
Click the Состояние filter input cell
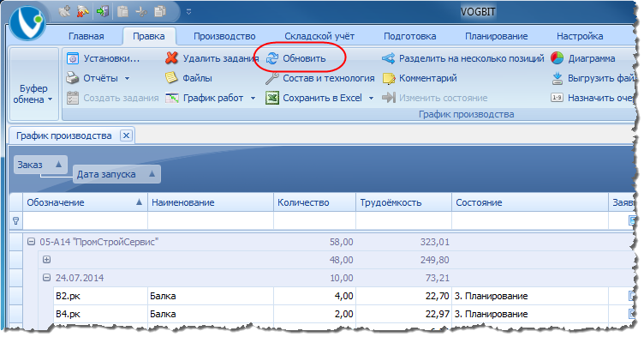[x=530, y=220]
